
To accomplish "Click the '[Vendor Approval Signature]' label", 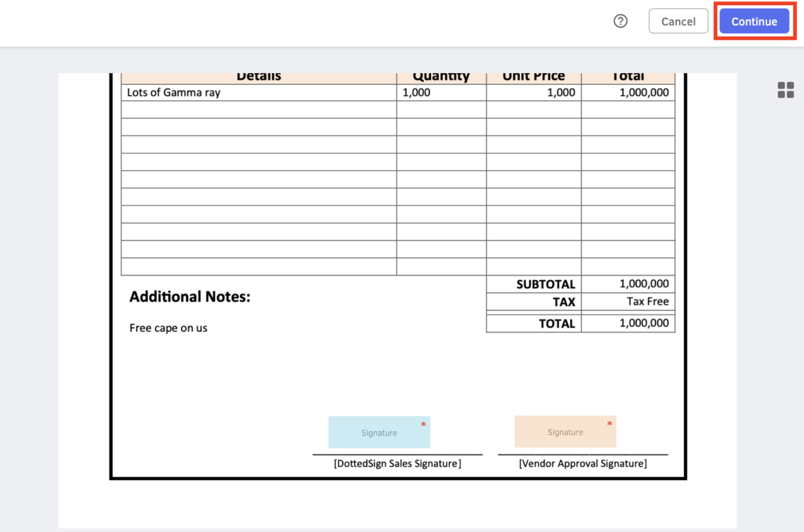I will tap(583, 463).
